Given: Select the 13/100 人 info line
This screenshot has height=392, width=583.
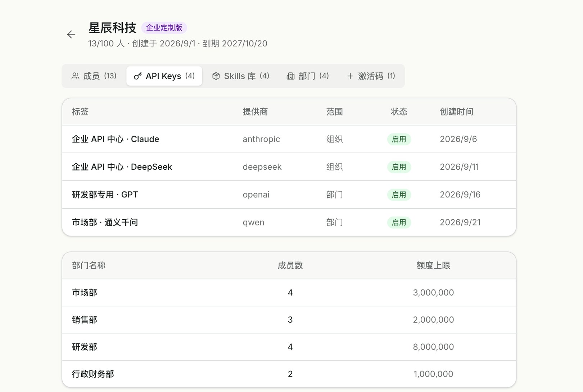Looking at the screenshot, I should click(x=178, y=44).
